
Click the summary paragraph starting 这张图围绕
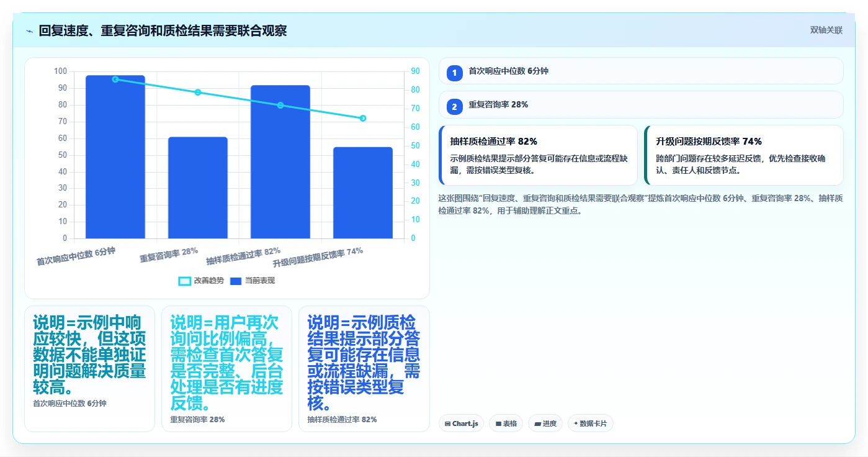[641, 204]
